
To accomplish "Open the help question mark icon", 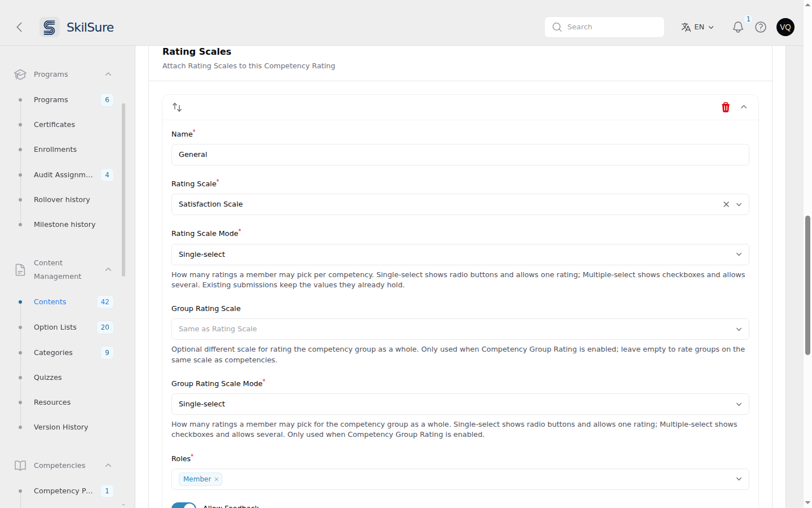I will tap(761, 27).
